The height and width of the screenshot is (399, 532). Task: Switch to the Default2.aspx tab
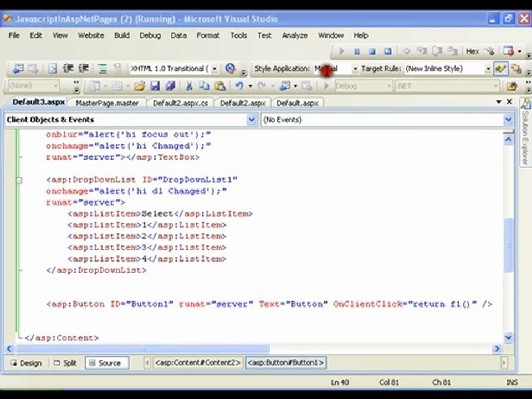pyautogui.click(x=243, y=103)
